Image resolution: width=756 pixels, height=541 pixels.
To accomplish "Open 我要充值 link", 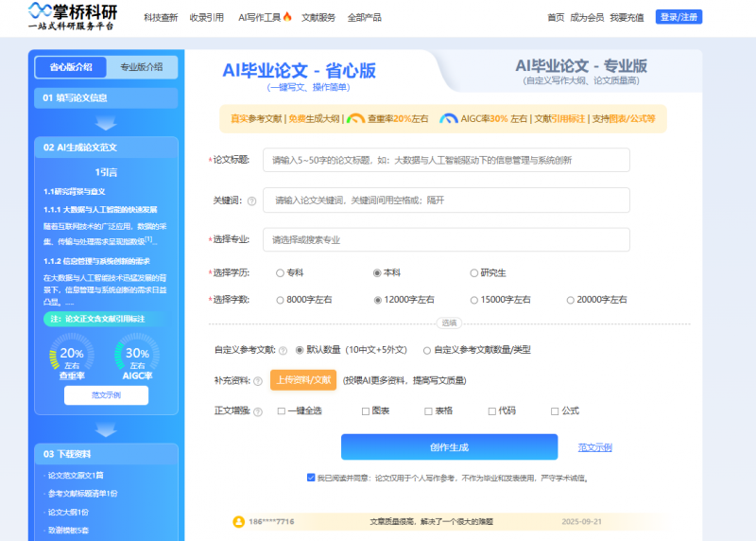I will (x=627, y=17).
